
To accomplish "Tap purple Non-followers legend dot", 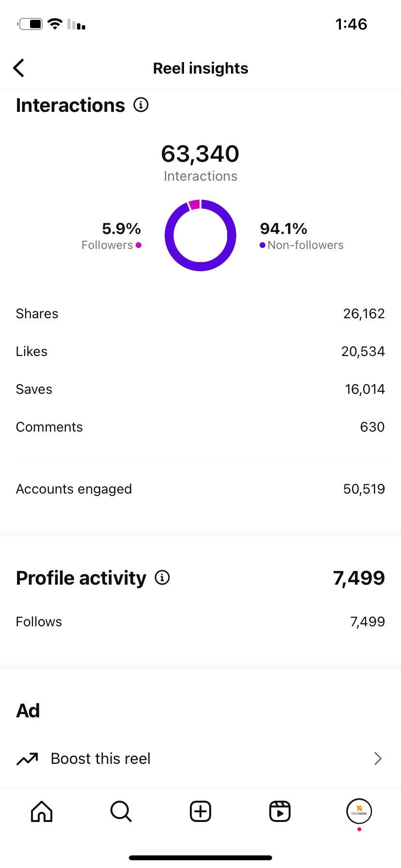I will [x=262, y=245].
